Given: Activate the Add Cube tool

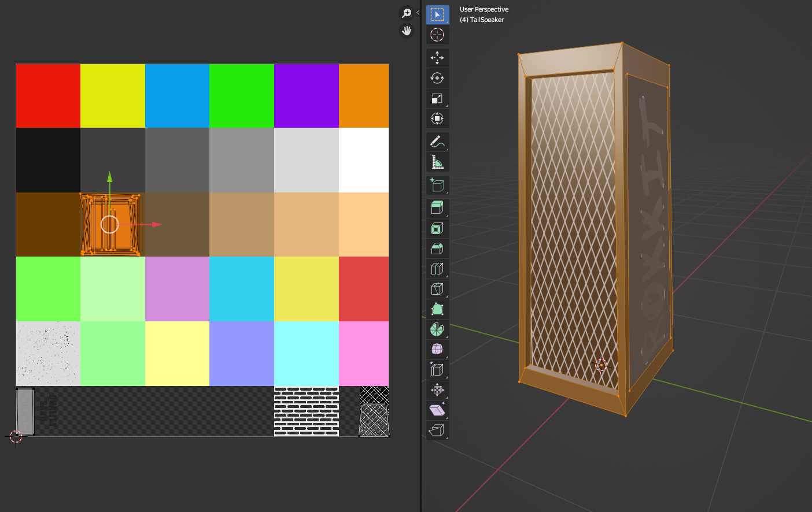Looking at the screenshot, I should coord(437,185).
